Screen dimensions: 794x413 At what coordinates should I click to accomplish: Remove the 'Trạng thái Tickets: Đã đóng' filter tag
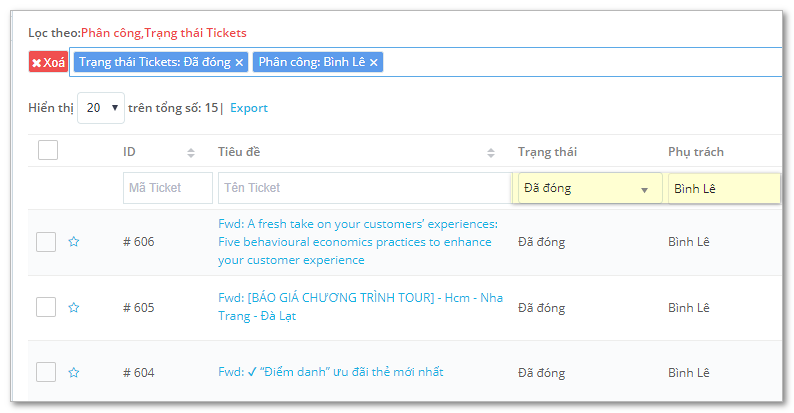[x=239, y=62]
